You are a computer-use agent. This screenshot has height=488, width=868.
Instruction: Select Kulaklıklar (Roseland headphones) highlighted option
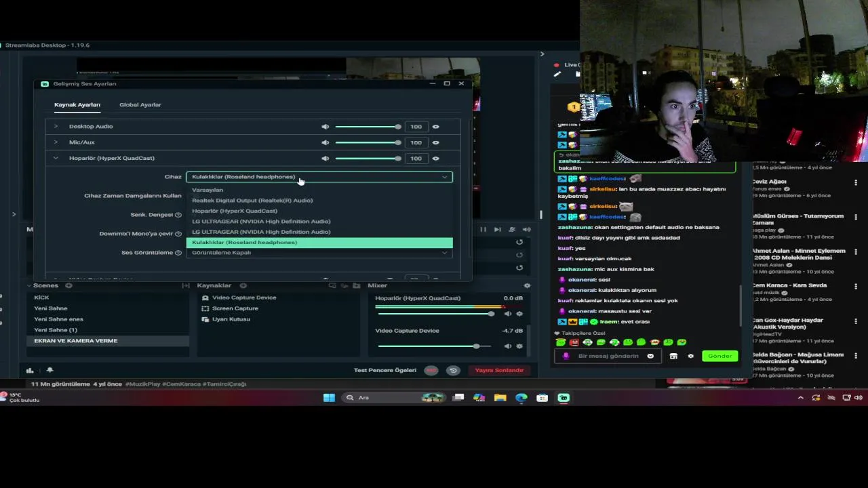point(319,243)
